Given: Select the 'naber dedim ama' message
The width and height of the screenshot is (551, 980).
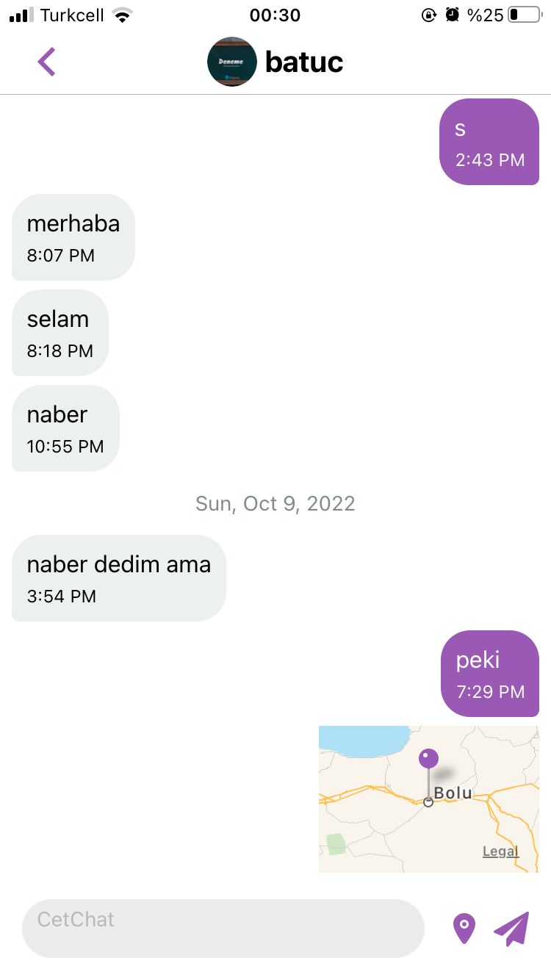Looking at the screenshot, I should pyautogui.click(x=119, y=578).
